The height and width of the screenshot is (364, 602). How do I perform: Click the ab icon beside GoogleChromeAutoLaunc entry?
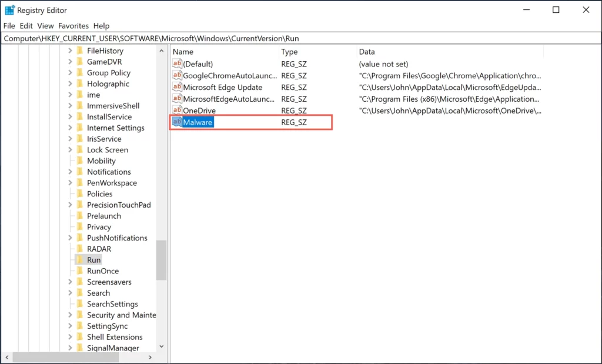(x=177, y=75)
